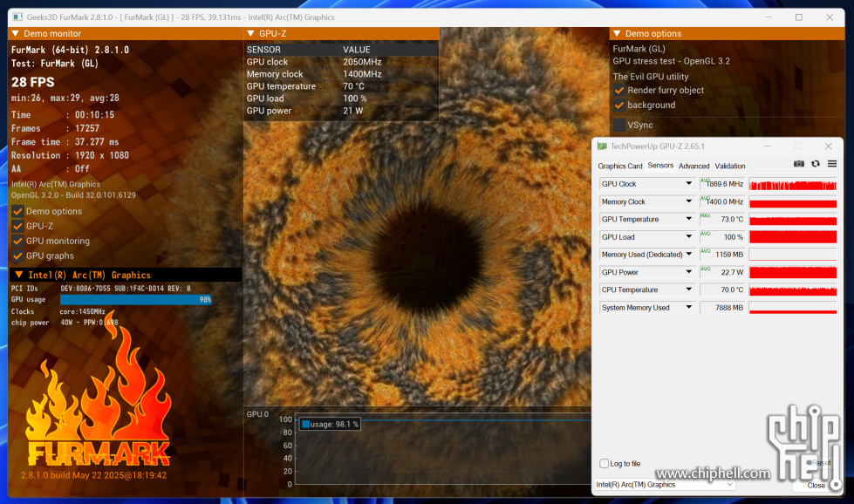Toggle the GPU monitoring checkbox
Viewport: 854px width, 504px height.
point(18,241)
